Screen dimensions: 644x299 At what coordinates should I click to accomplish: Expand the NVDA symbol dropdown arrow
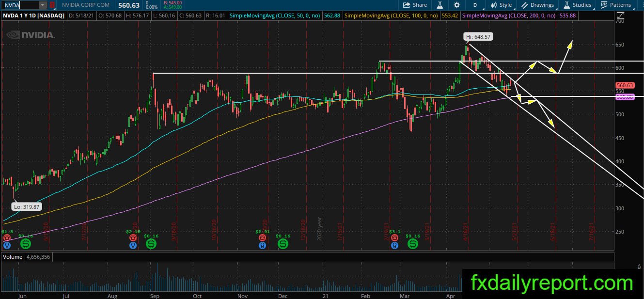click(43, 5)
